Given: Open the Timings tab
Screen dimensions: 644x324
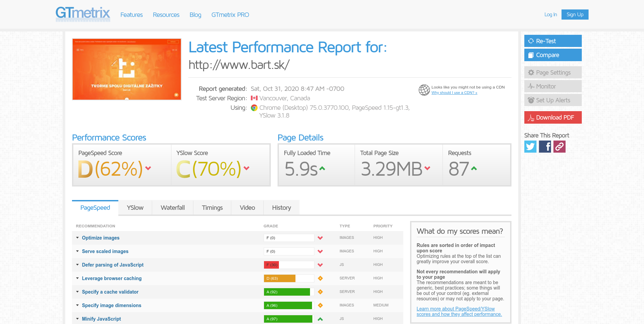Looking at the screenshot, I should (212, 208).
